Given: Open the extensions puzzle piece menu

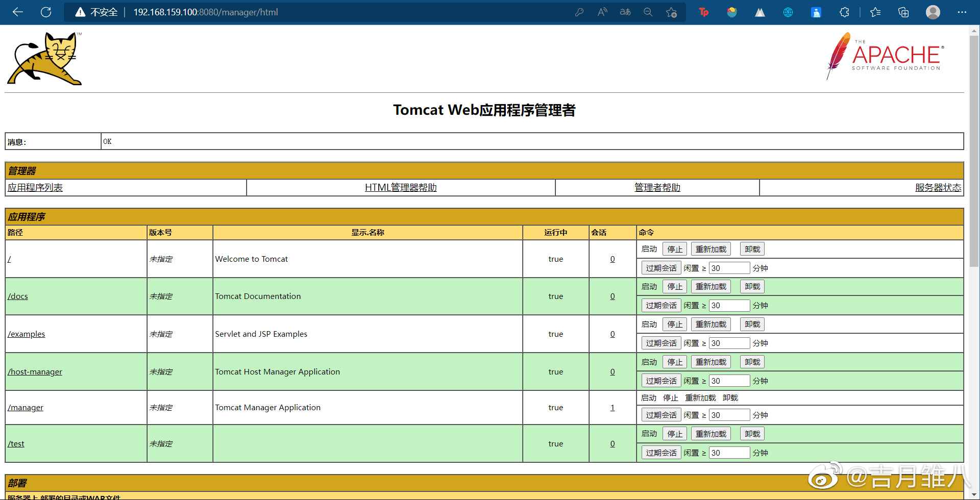Looking at the screenshot, I should 844,12.
